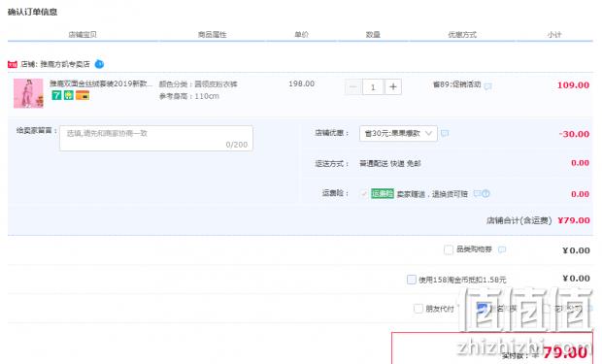Open Wangwang chat with the seller
602x364 pixels.
pos(99,64)
